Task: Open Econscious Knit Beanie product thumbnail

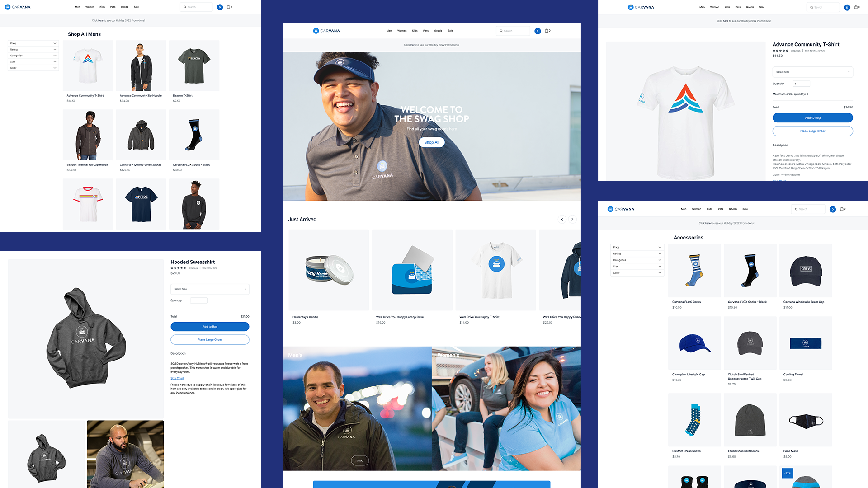Action: [x=750, y=420]
